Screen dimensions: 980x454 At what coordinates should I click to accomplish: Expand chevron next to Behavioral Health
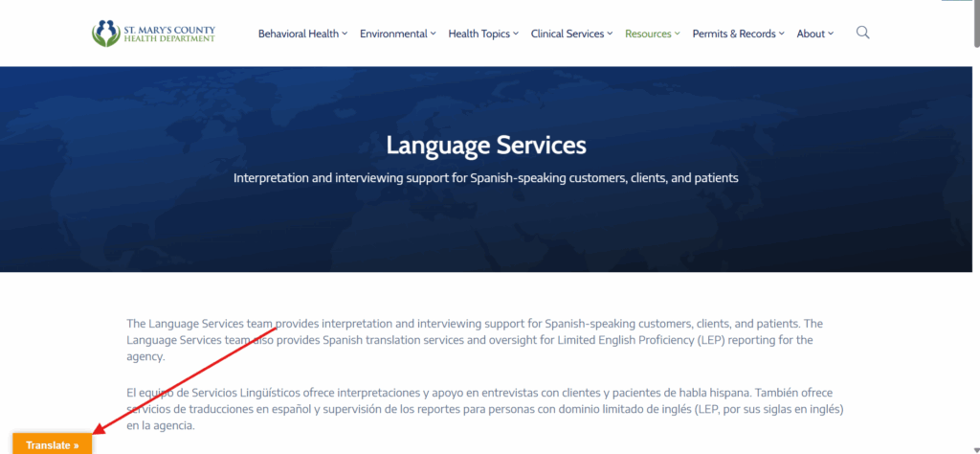click(345, 34)
